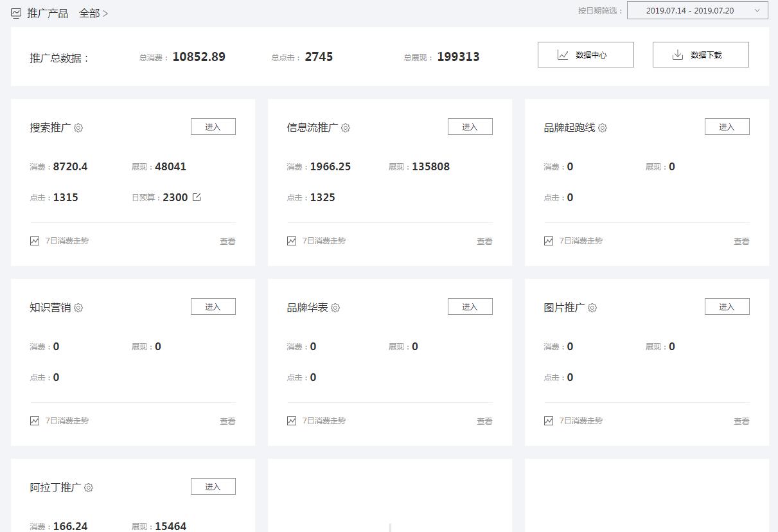This screenshot has width=778, height=532.
Task: Open the gear icon next to 知识营销
Action: pos(78,308)
